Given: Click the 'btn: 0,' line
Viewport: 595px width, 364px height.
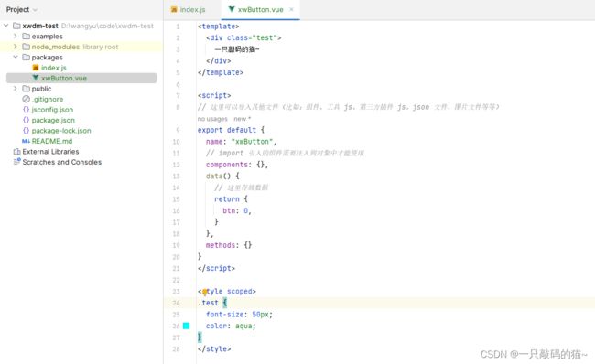Looking at the screenshot, I should (237, 210).
